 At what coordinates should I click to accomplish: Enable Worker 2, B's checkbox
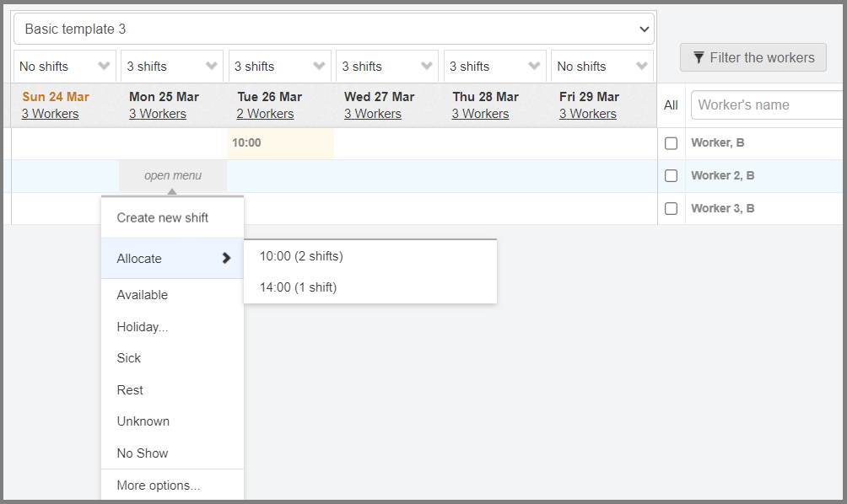click(671, 175)
